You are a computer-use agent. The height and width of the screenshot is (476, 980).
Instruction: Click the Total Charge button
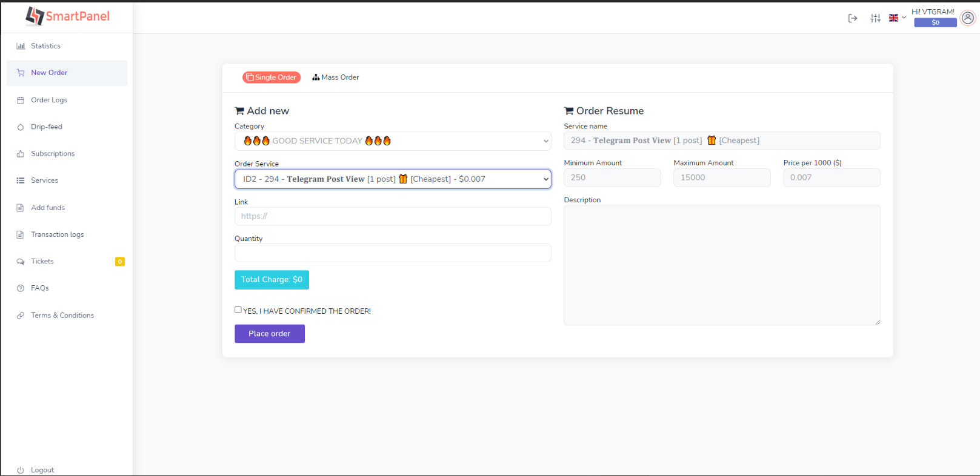(x=272, y=280)
